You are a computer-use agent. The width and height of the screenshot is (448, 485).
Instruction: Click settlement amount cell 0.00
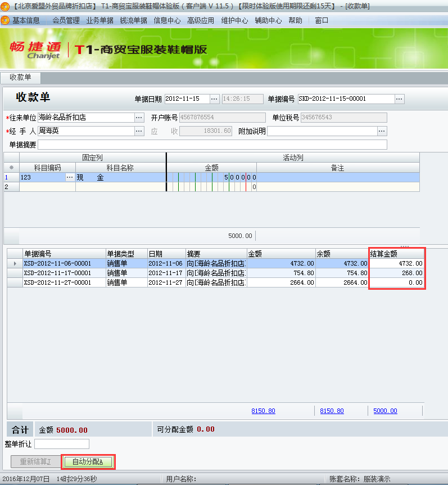pyautogui.click(x=396, y=282)
